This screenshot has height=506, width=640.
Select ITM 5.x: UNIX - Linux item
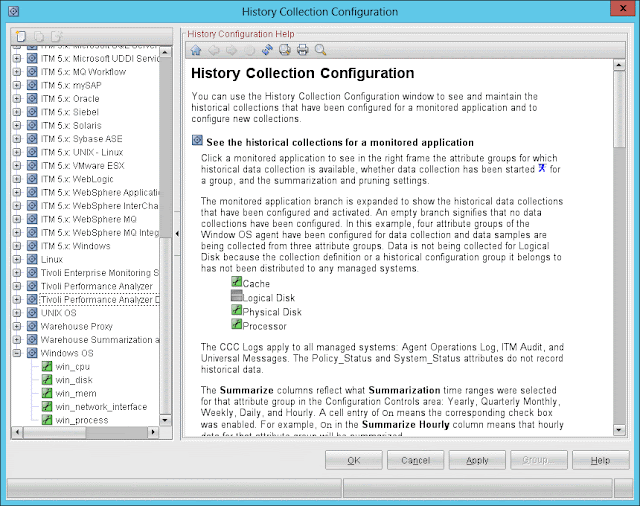[x=82, y=152]
